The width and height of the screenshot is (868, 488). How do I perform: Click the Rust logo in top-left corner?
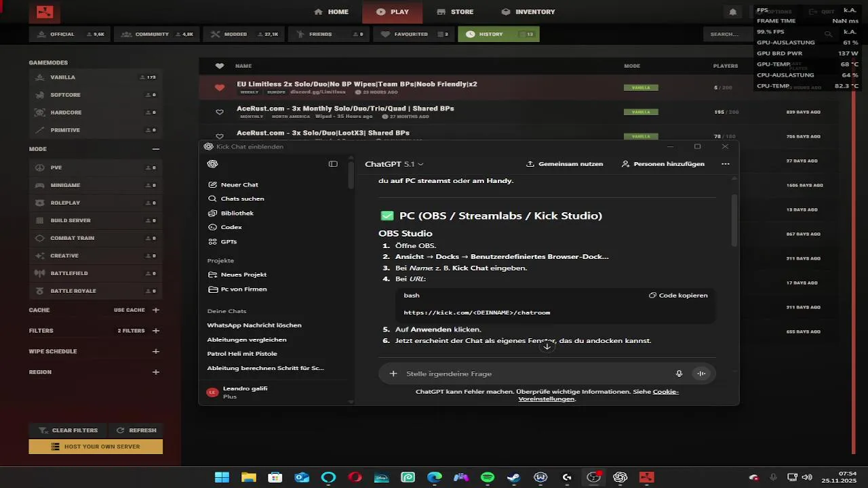(x=45, y=12)
